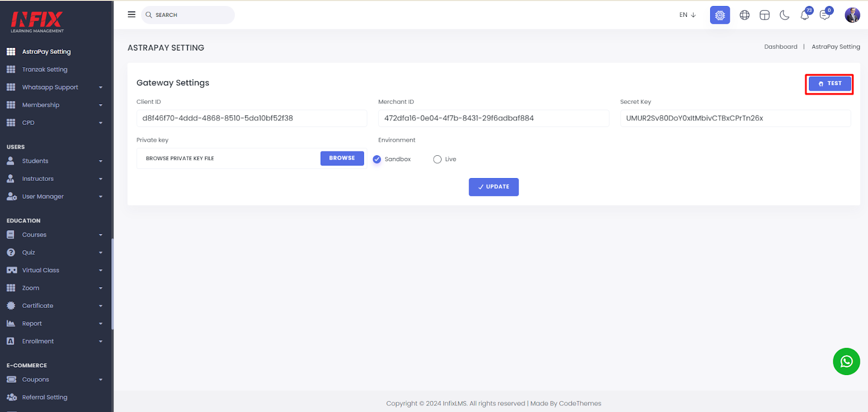Click the Virtual Class goggles icon
The image size is (868, 412).
click(11, 270)
